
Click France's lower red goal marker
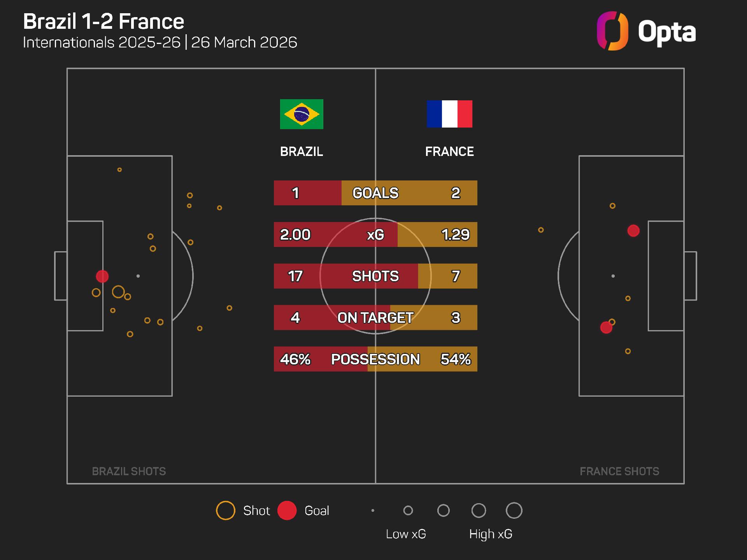(606, 327)
